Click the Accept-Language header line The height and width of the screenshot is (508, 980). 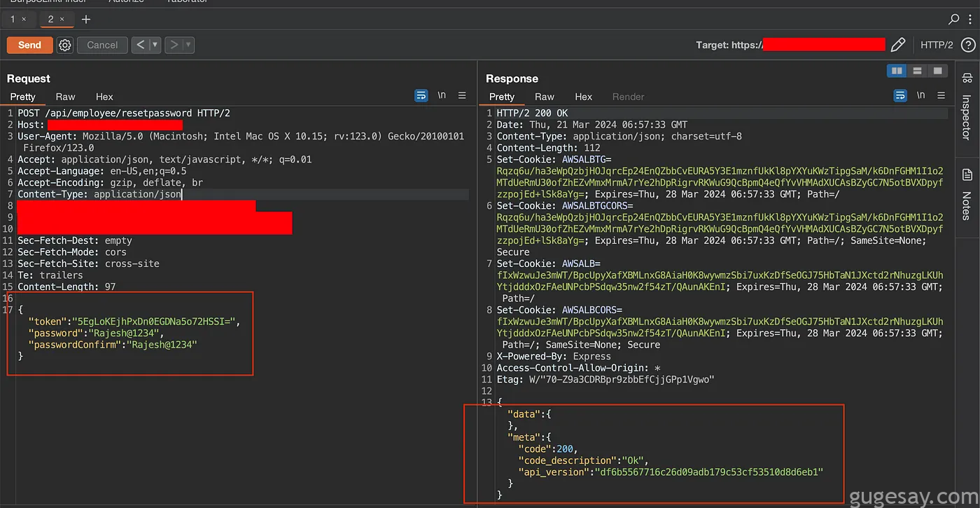coord(102,171)
